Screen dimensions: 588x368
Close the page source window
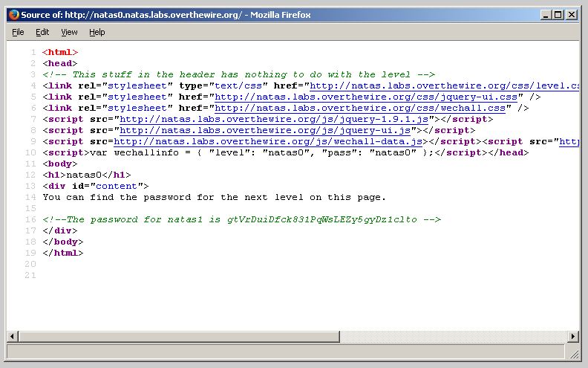coord(572,15)
